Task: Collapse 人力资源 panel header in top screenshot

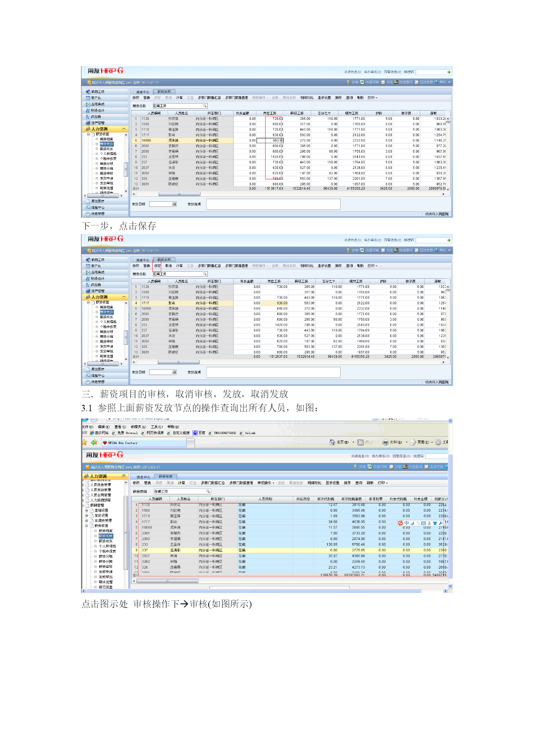Action: coord(124,129)
